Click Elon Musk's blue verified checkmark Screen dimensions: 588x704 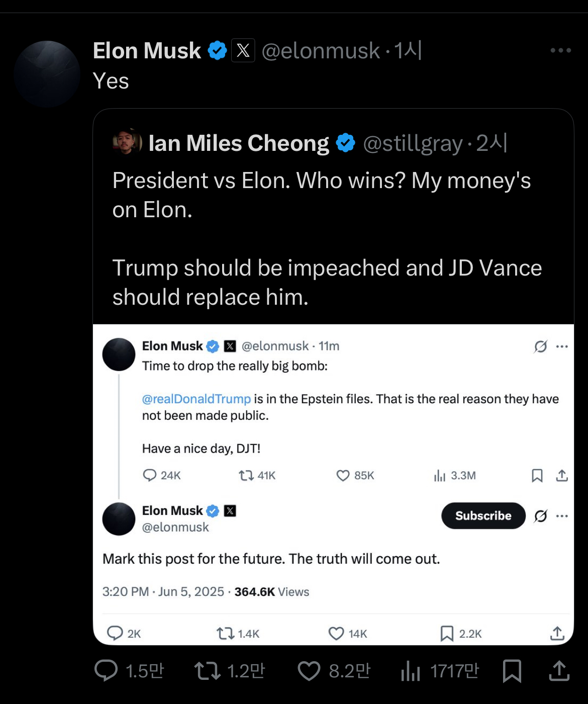tap(217, 50)
